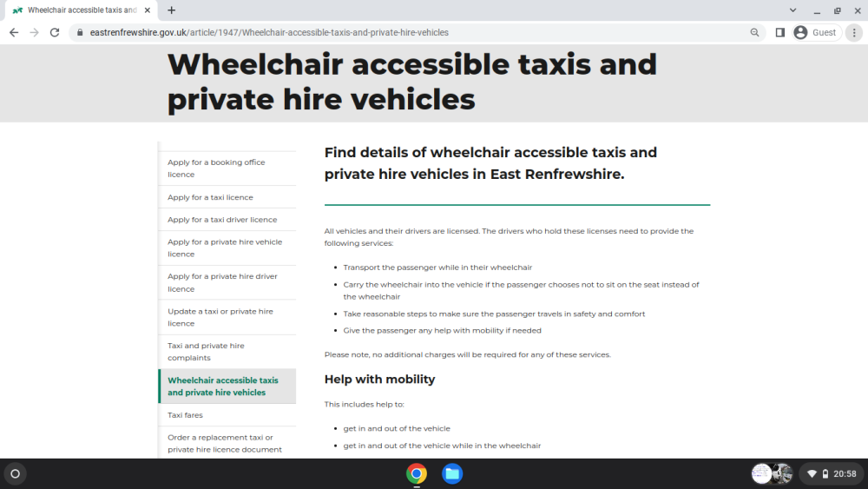868x489 pixels.
Task: Close the Wheelchair accessible taxis tab
Action: tap(148, 10)
